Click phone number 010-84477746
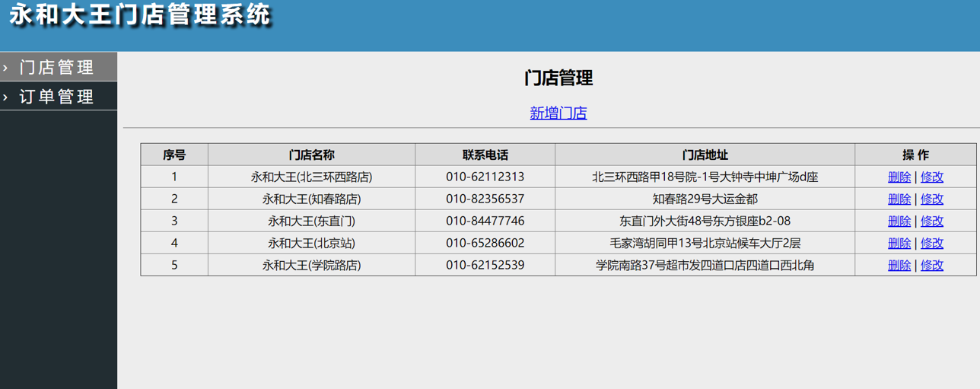Image resolution: width=980 pixels, height=389 pixels. [485, 221]
